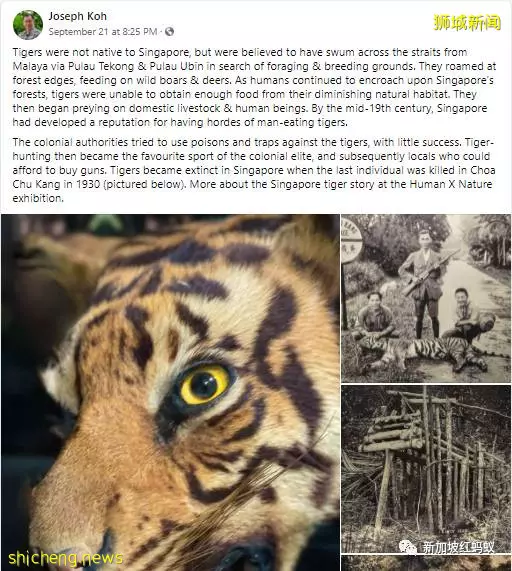The height and width of the screenshot is (571, 512).
Task: Click the round road sign in the hunters photo
Action: point(351,240)
